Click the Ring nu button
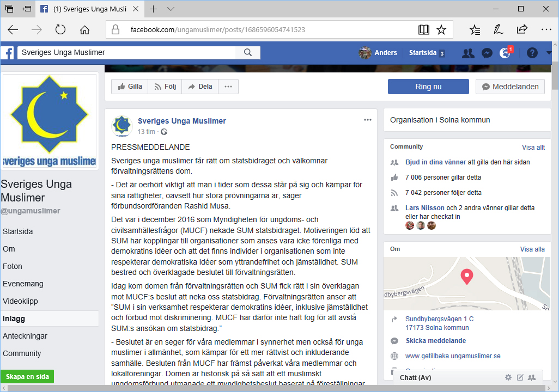The image size is (559, 392). (x=428, y=87)
